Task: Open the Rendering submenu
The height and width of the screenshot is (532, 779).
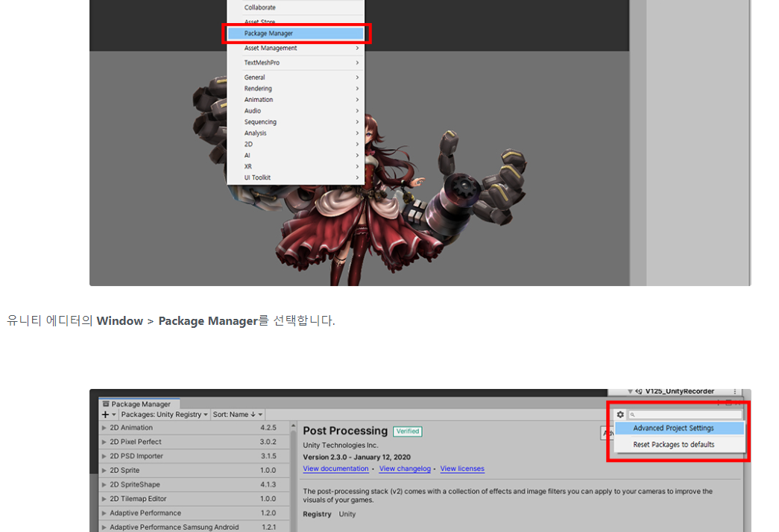Action: [x=296, y=89]
